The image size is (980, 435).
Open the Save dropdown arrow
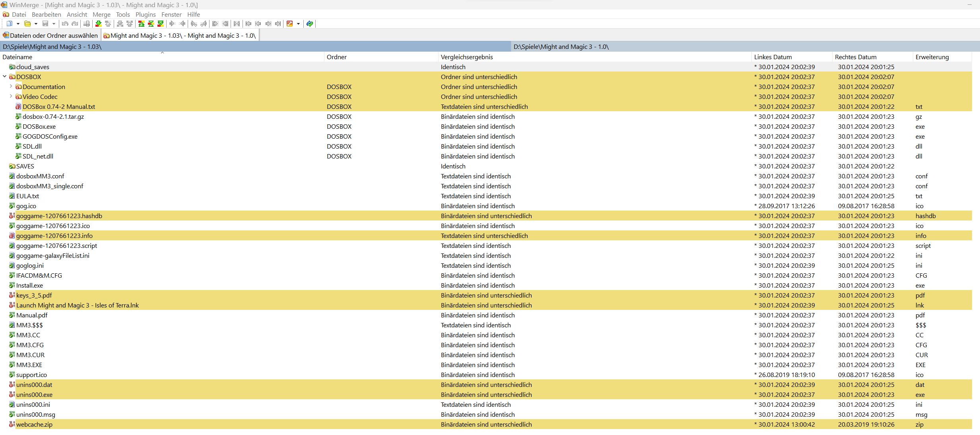pos(54,24)
